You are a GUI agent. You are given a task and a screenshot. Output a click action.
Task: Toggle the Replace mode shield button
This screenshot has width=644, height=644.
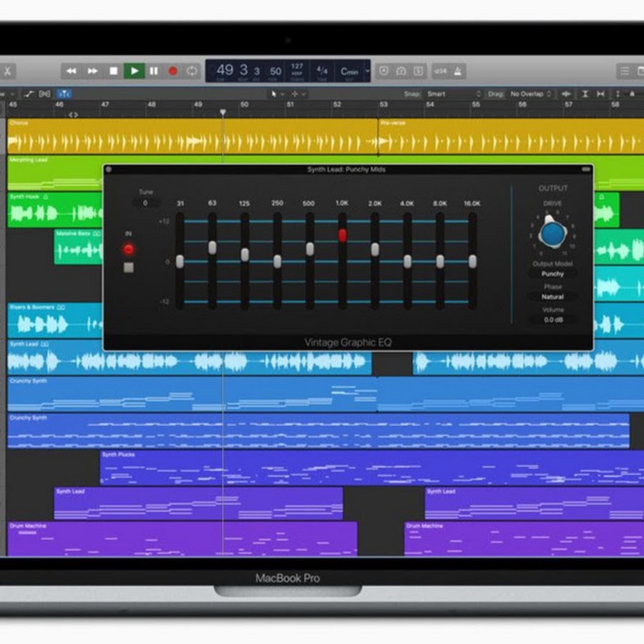pos(384,71)
